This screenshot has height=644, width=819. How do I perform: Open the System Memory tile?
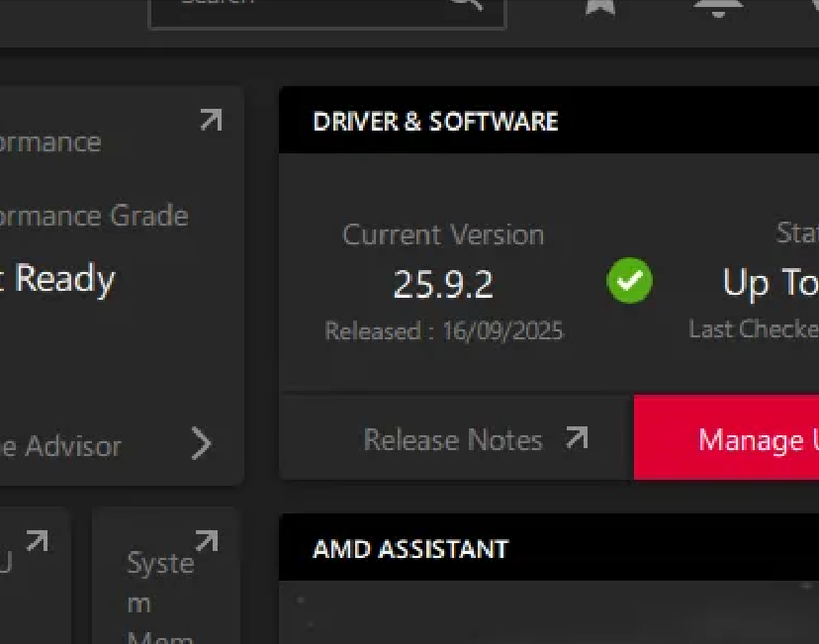tap(166, 576)
